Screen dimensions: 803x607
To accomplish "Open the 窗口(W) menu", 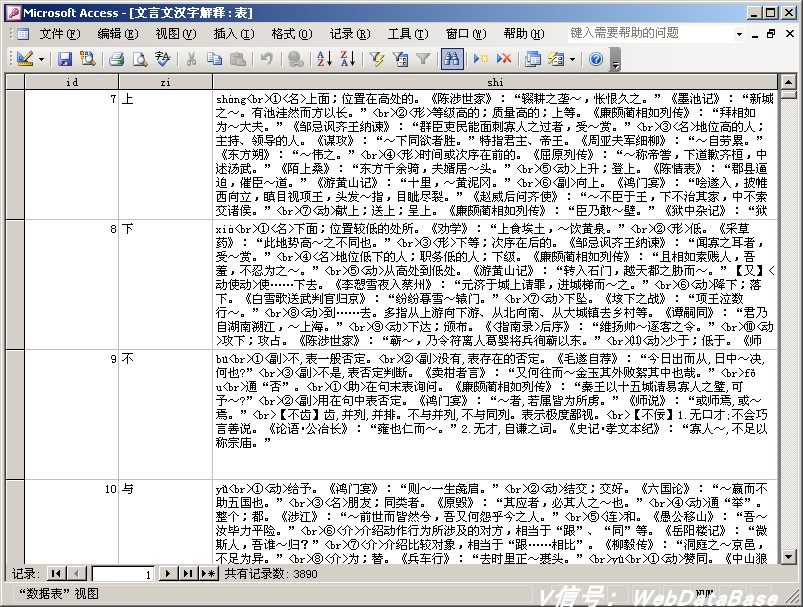I will [x=466, y=34].
